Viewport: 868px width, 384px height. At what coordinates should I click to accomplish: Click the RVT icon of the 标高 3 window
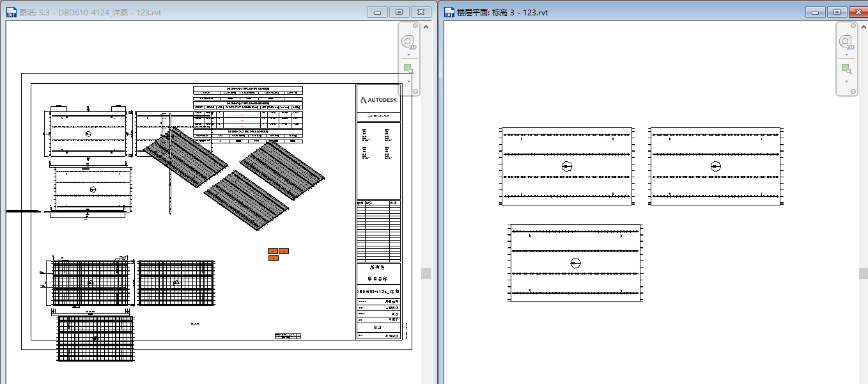pos(449,12)
